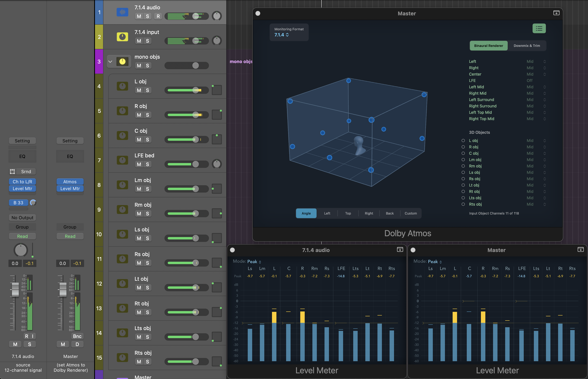Viewport: 588px width, 379px height.
Task: Toggle Dim on the Master channel strip
Action: click(x=77, y=344)
